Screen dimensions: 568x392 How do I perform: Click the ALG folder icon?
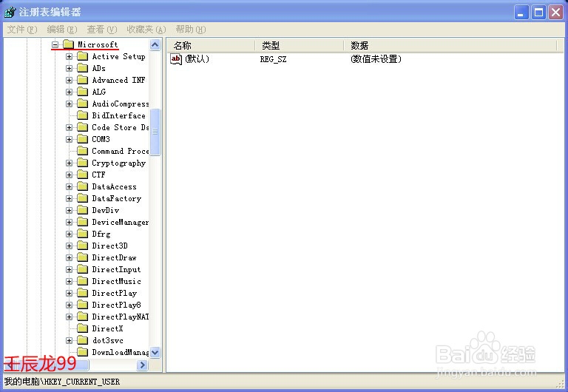pos(83,92)
